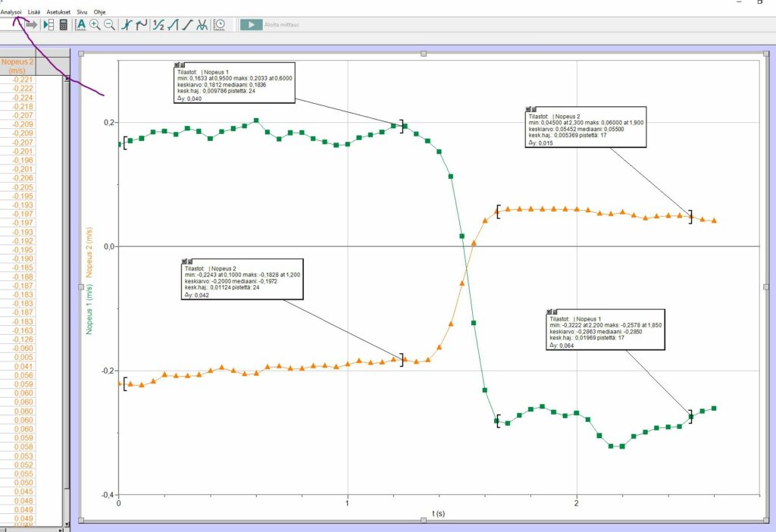Screen dimensions: 776x532
Task: Click the data table's scroll down arrow
Action: pyautogui.click(x=67, y=523)
